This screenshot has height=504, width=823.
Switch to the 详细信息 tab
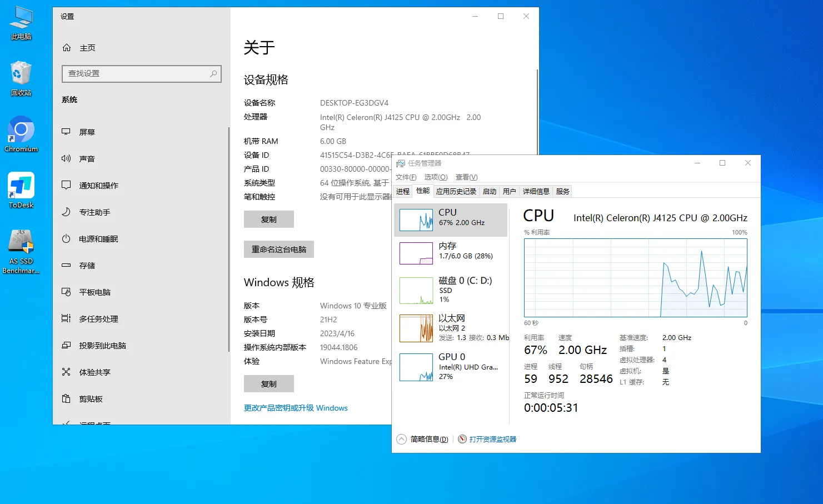[536, 191]
